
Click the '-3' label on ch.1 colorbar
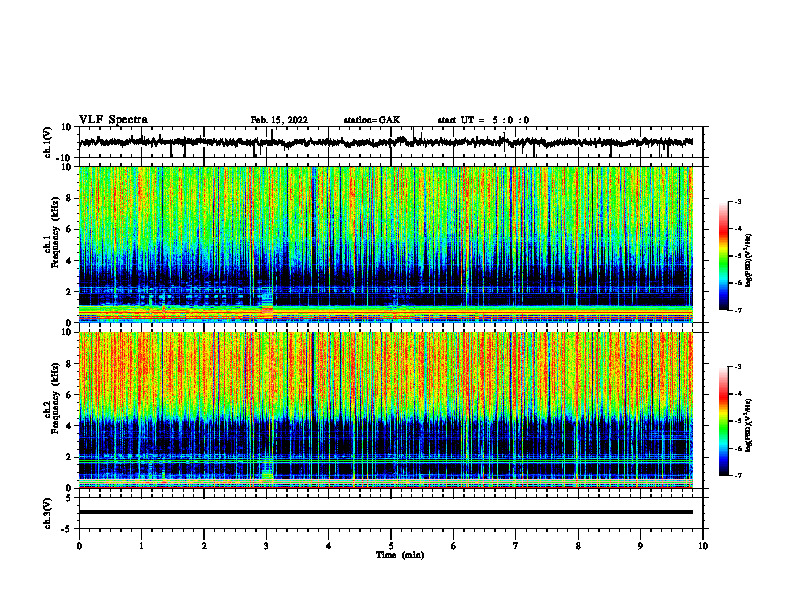point(737,202)
